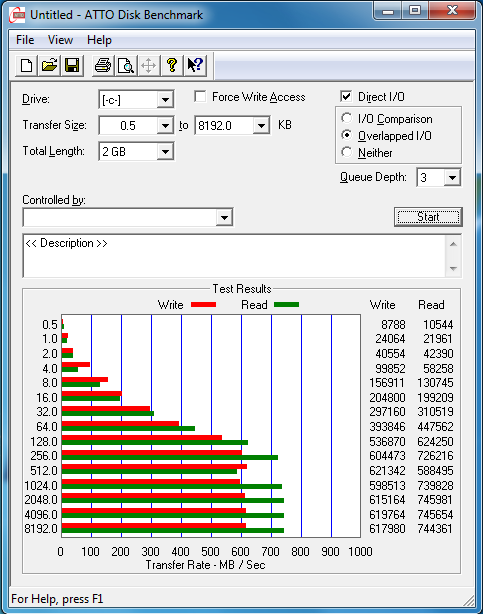This screenshot has height=614, width=483.
Task: Expand the Queue Depth dropdown
Action: pyautogui.click(x=452, y=177)
